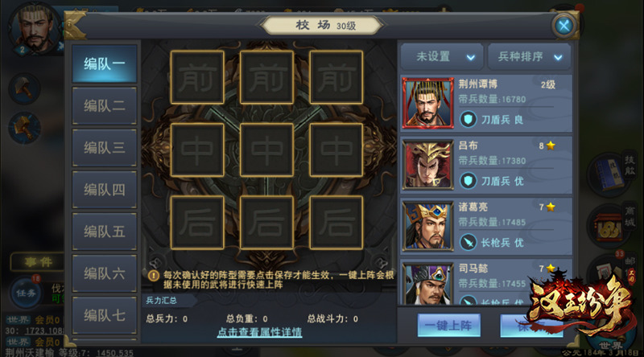
Task: Click the 一键上阵 button
Action: 449,326
